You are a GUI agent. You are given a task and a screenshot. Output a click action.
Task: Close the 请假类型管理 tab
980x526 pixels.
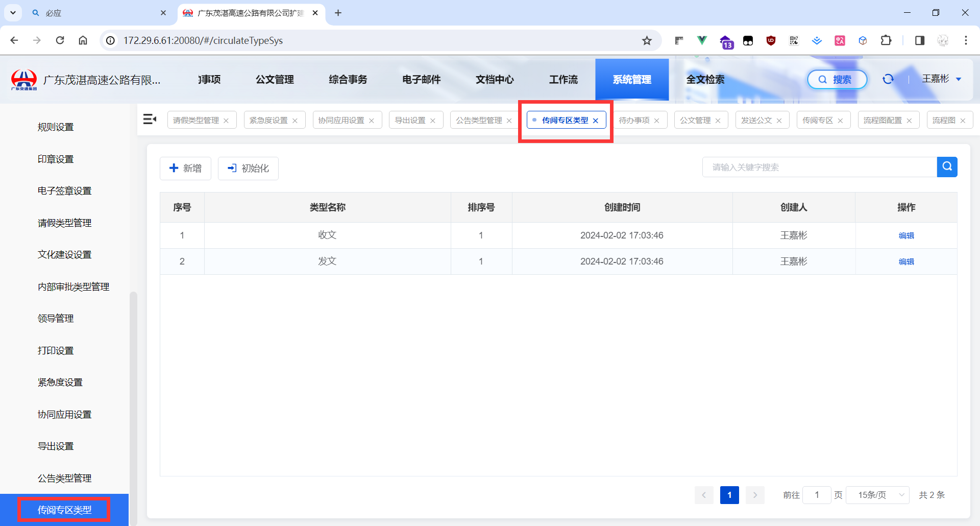(x=226, y=121)
